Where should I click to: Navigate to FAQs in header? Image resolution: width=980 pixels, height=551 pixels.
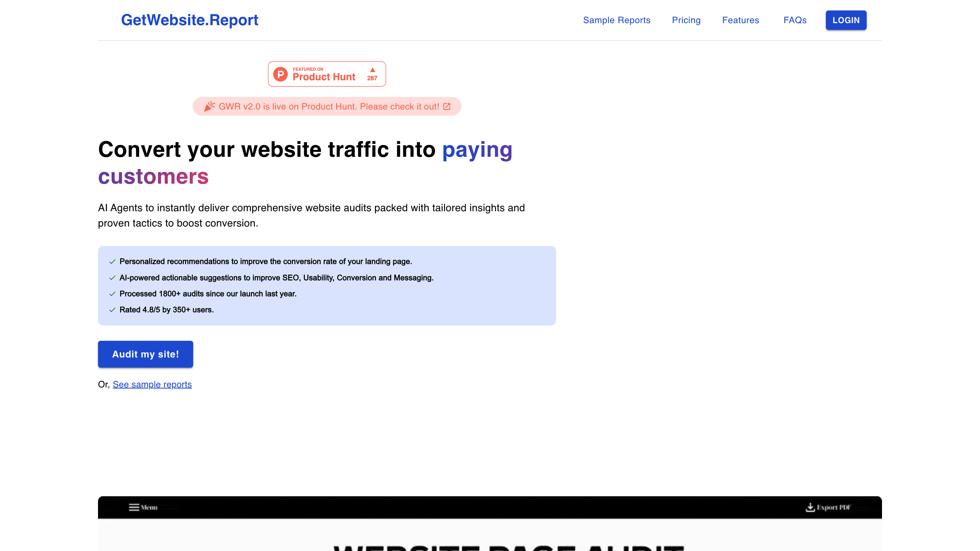click(795, 20)
